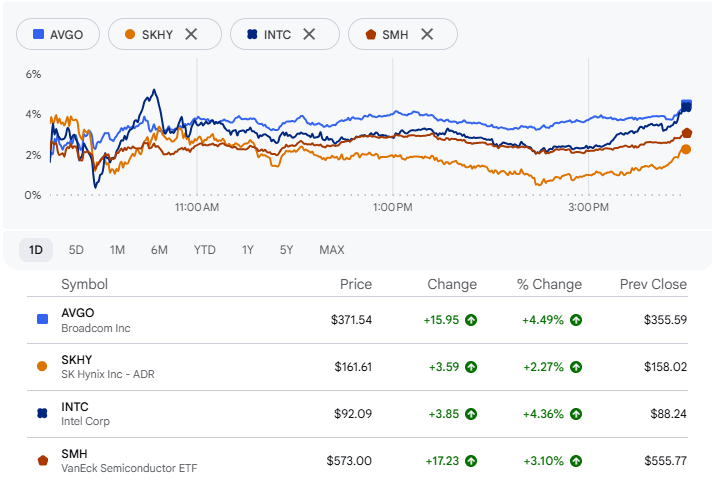This screenshot has height=490, width=712.
Task: Show the 6M time range
Action: tap(159, 250)
